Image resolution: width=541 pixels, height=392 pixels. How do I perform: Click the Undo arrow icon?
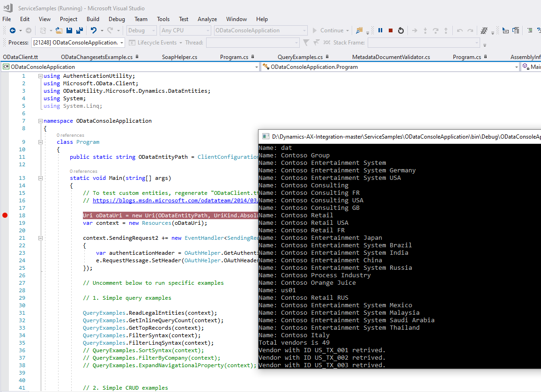coord(94,30)
